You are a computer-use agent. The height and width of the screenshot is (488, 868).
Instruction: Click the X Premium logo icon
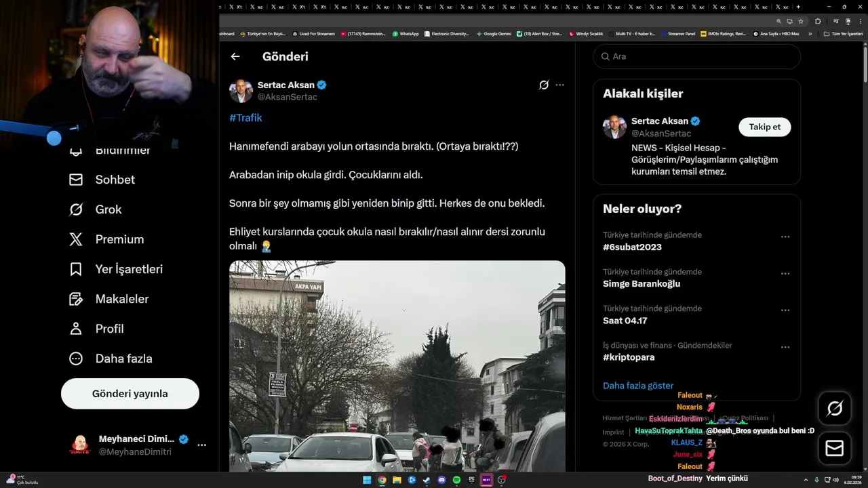(76, 239)
